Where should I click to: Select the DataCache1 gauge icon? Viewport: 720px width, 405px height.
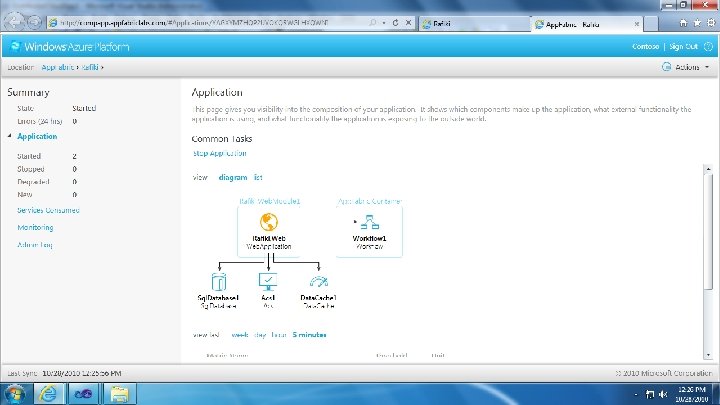(319, 281)
